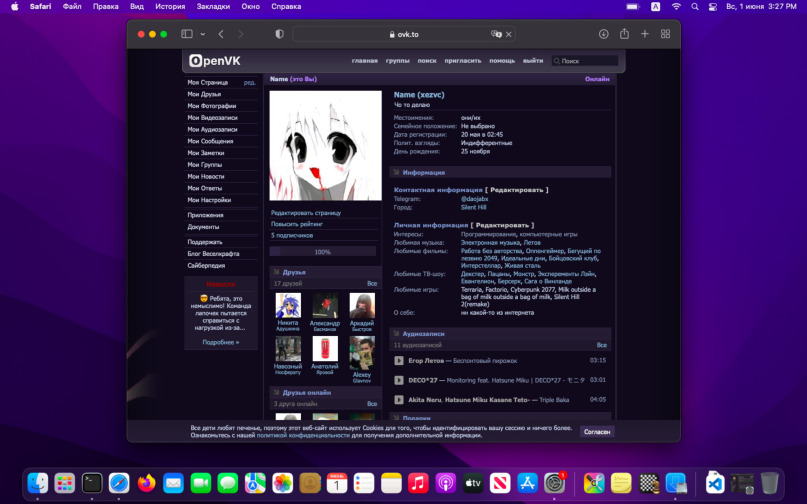Click the 100% profile progress bar
Screen dimensions: 807x504
point(323,252)
